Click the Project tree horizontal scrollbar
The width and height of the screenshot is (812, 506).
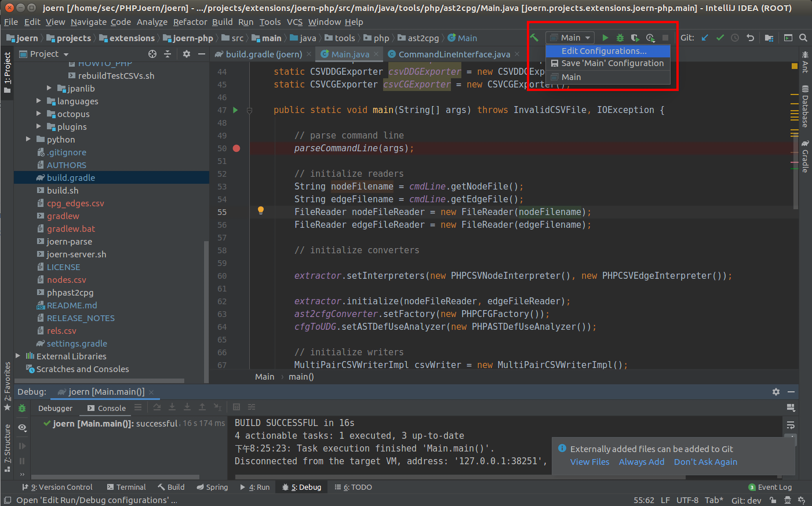[99, 381]
